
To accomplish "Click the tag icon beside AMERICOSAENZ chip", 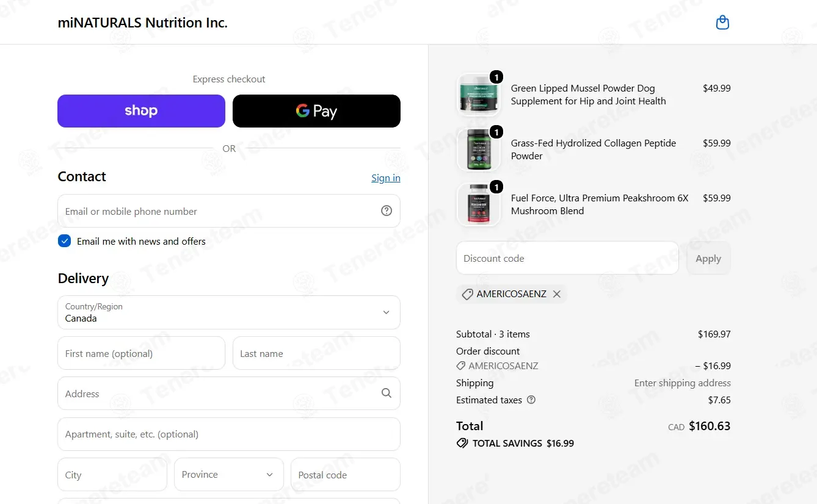I will 467,294.
